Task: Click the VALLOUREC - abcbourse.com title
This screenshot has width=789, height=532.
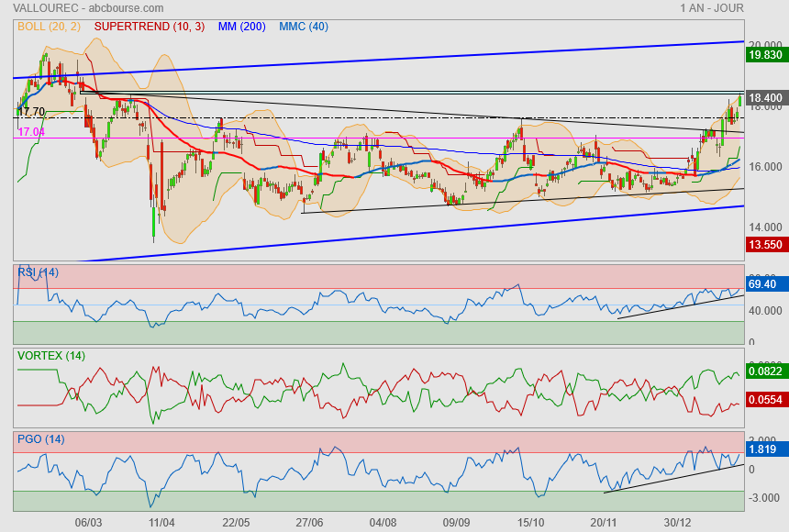Action: coord(71,8)
